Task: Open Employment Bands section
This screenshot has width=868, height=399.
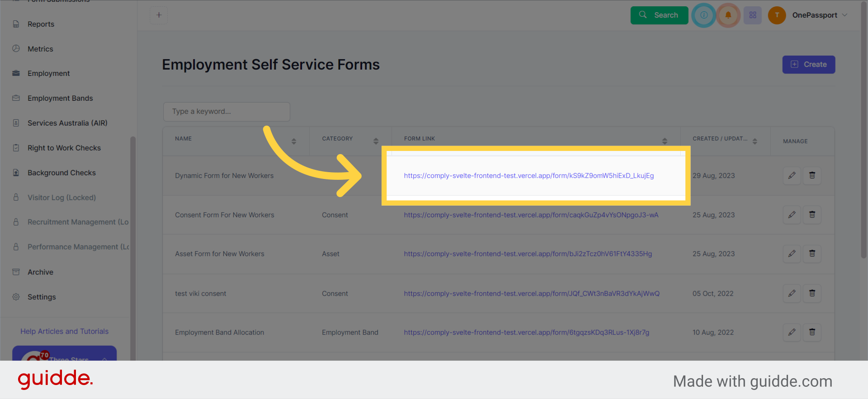Action: click(60, 98)
